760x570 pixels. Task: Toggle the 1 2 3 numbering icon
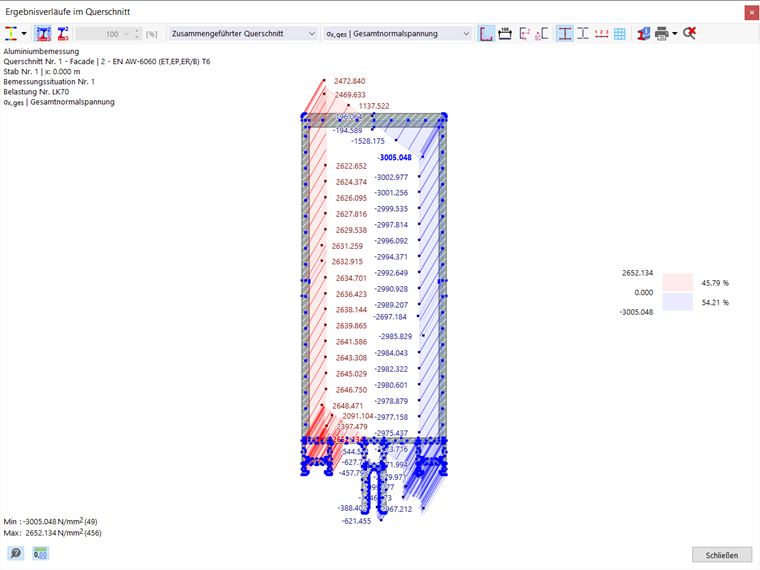(x=602, y=33)
